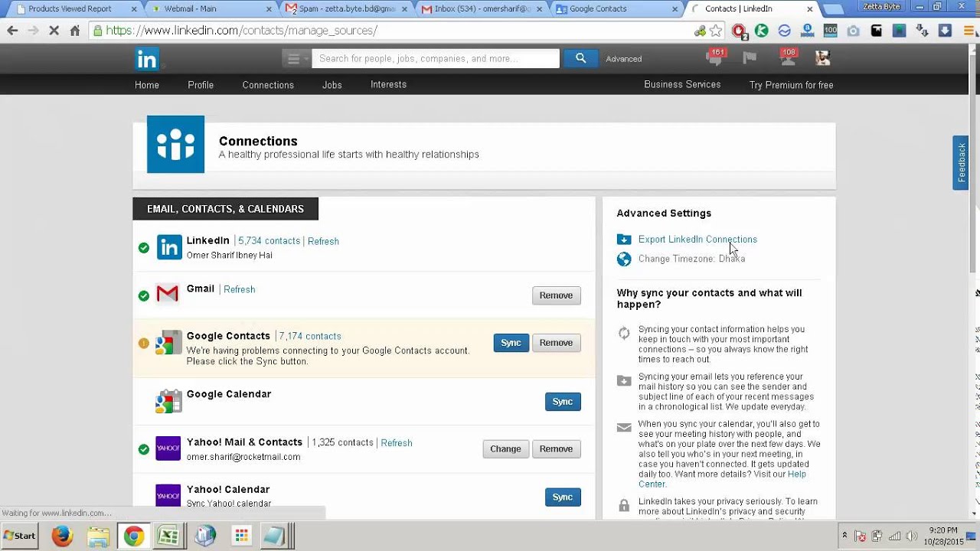Remove Yahoo! Mail & Contacts

pyautogui.click(x=556, y=449)
